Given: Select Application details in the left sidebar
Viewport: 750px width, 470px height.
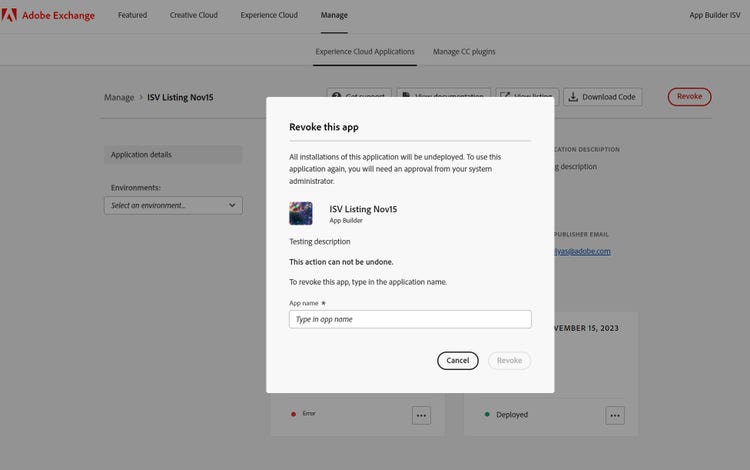Looking at the screenshot, I should [x=173, y=155].
